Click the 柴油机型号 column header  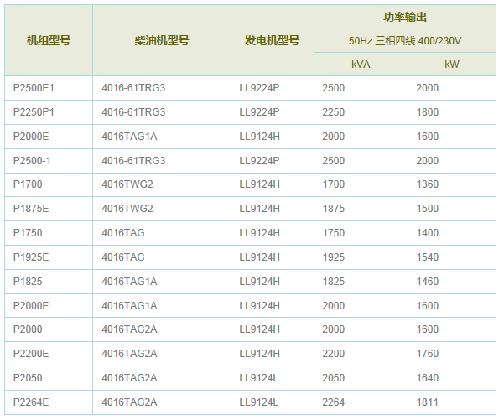[x=161, y=40]
